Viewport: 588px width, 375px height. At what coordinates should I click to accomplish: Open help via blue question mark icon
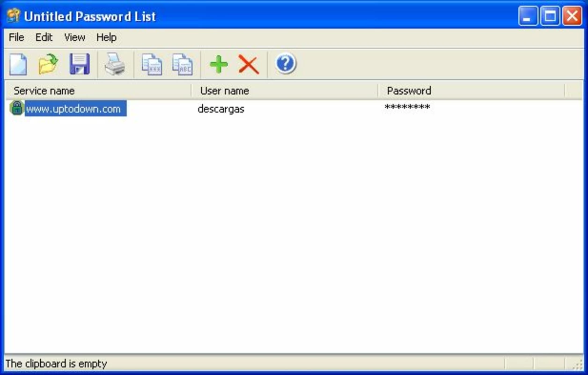286,63
